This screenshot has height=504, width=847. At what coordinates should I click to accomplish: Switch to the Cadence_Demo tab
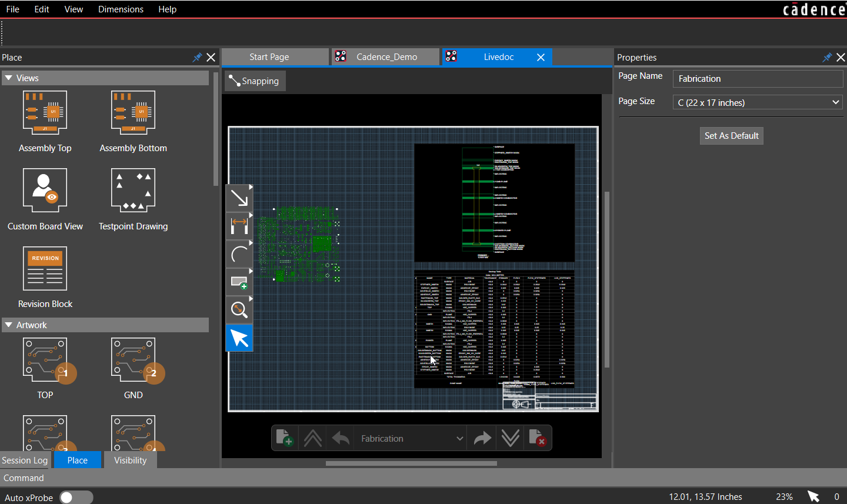[386, 57]
